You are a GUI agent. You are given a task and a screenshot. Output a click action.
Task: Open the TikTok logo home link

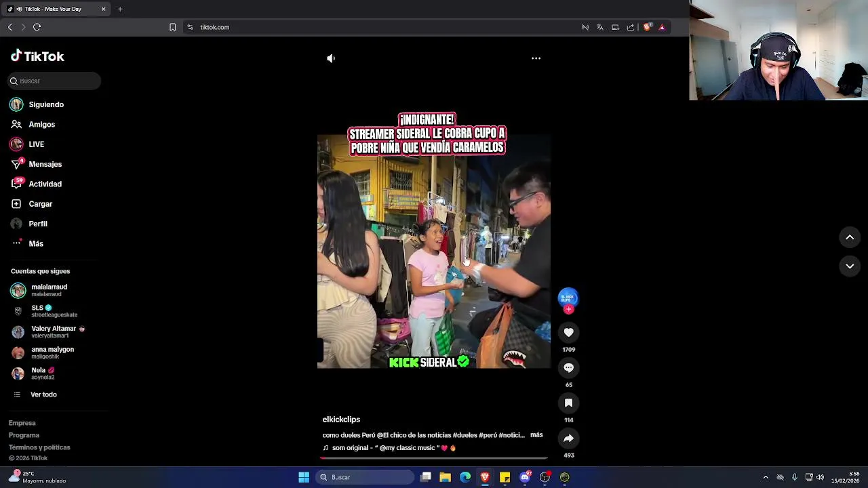click(37, 56)
